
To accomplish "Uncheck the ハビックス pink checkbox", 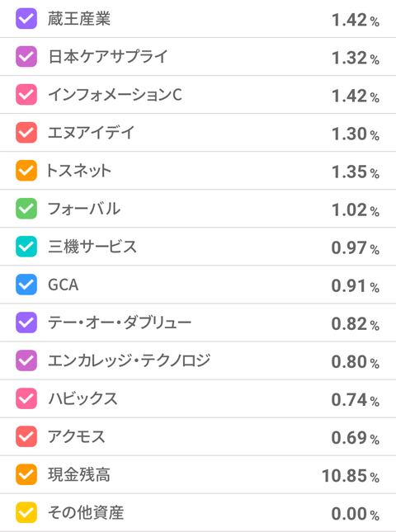I will click(x=26, y=398).
